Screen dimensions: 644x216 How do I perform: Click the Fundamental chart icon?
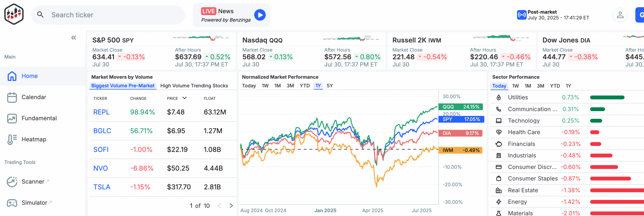coord(12,118)
